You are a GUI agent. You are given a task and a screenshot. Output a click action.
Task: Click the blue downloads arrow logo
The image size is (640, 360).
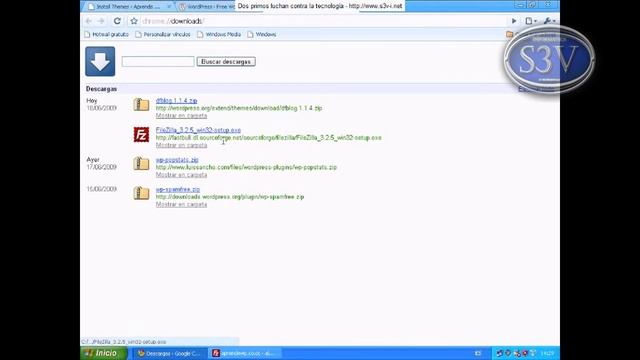tap(100, 62)
